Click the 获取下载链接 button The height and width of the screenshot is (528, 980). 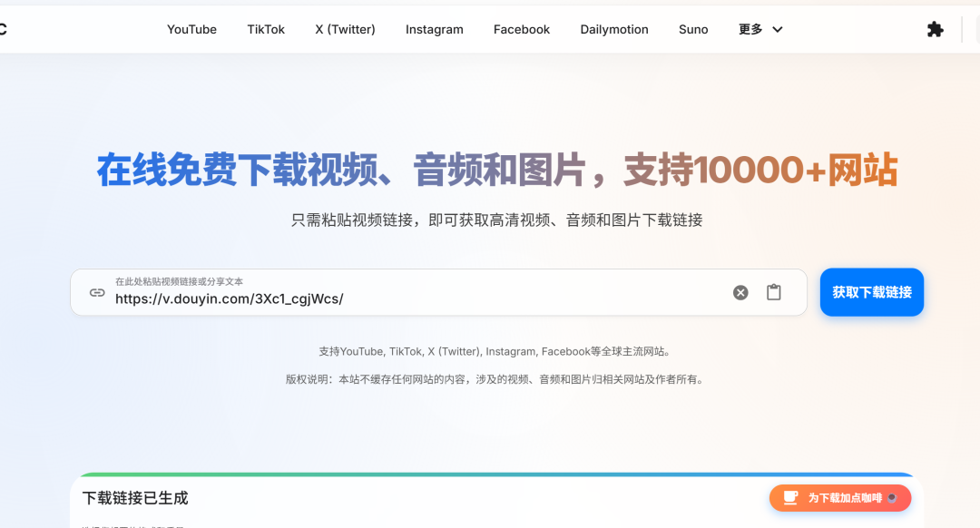[x=872, y=292]
